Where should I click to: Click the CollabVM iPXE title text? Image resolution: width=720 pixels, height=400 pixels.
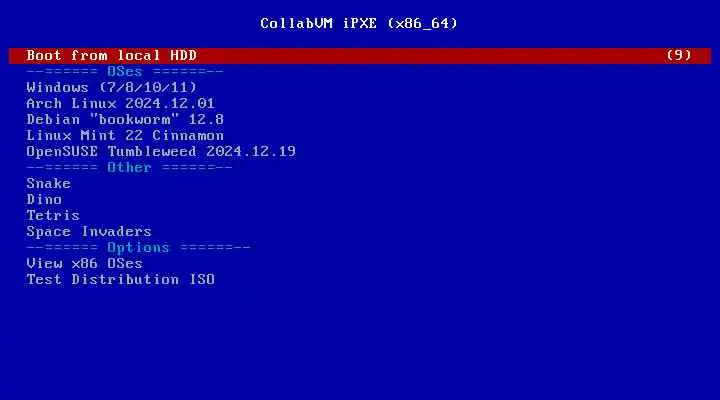click(318, 23)
